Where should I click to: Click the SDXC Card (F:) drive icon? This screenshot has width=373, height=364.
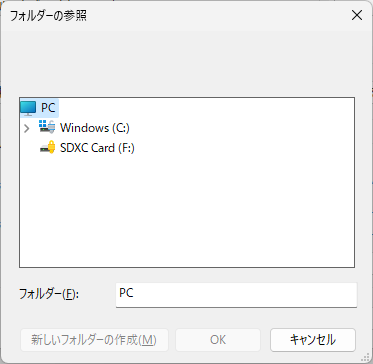(47, 147)
